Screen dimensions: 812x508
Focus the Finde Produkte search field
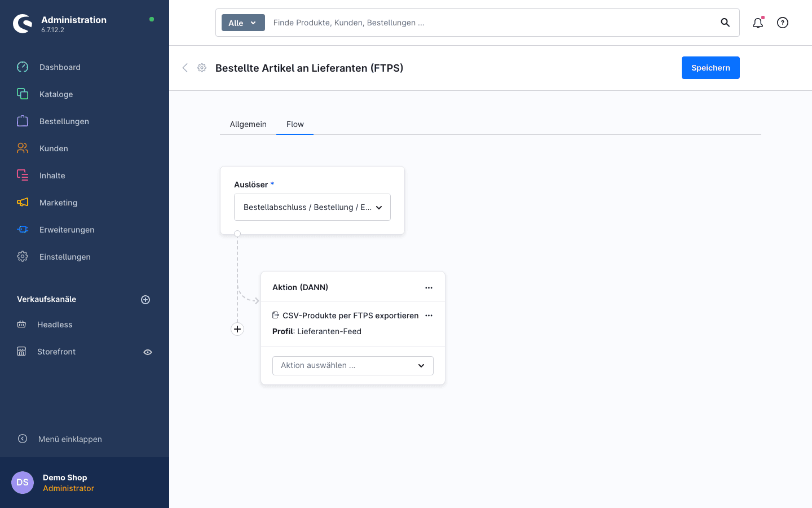click(x=491, y=23)
